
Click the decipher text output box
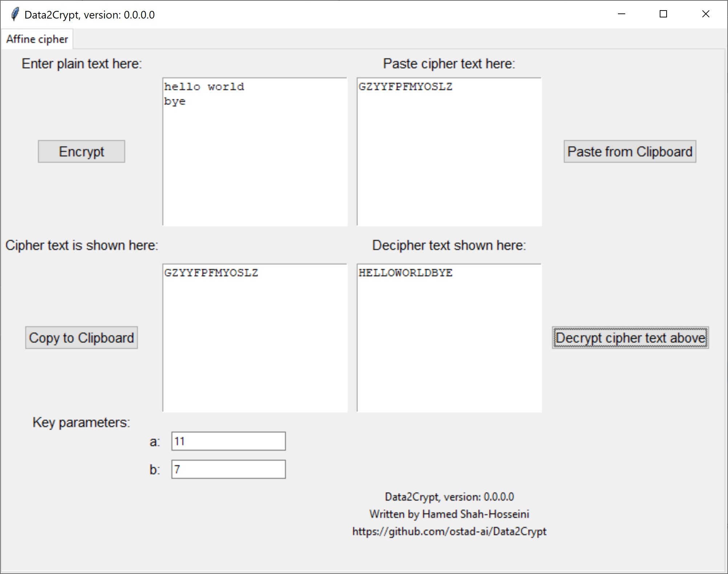point(449,345)
